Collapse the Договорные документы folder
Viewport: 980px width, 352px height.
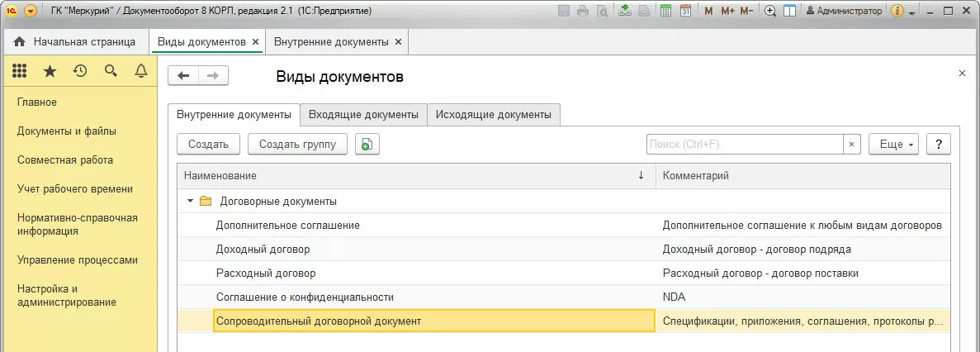[x=190, y=201]
